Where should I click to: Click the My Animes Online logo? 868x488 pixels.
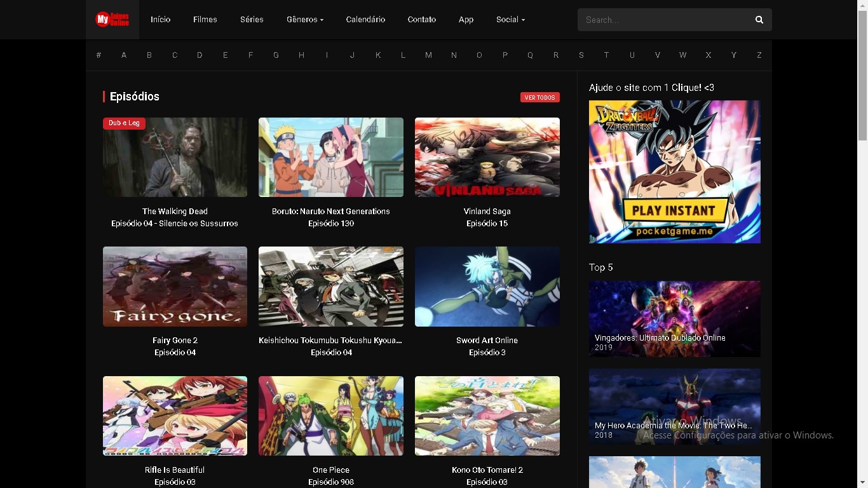click(112, 20)
